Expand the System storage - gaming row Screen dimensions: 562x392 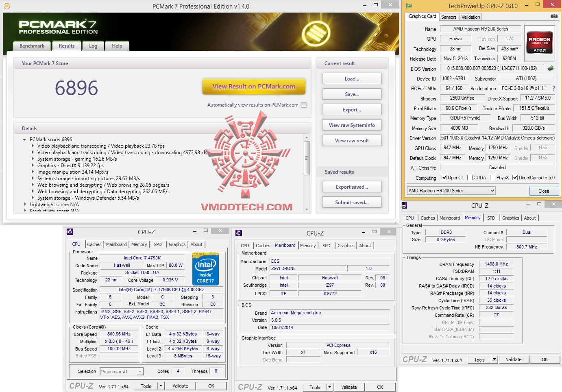click(x=33, y=159)
